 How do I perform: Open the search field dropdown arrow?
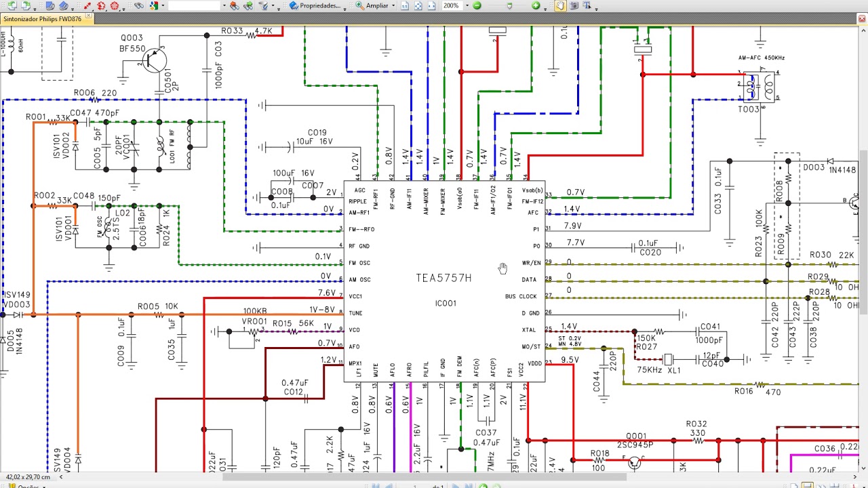pos(224,6)
